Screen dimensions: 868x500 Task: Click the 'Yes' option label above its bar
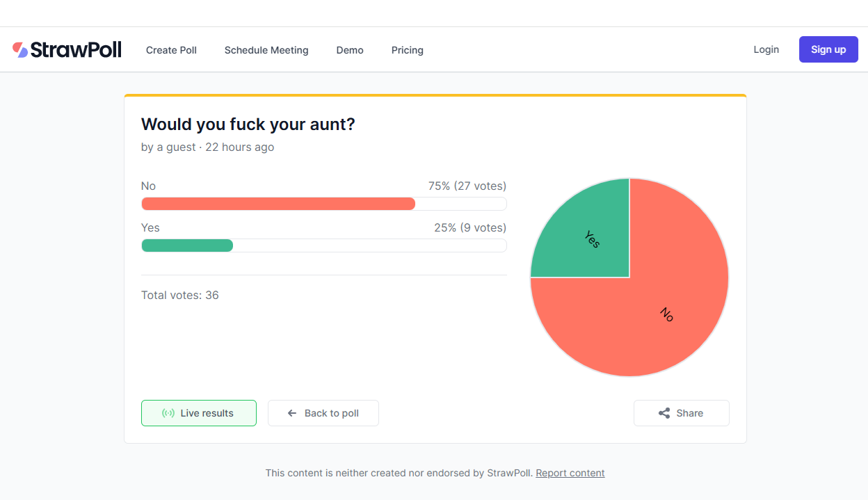click(150, 228)
